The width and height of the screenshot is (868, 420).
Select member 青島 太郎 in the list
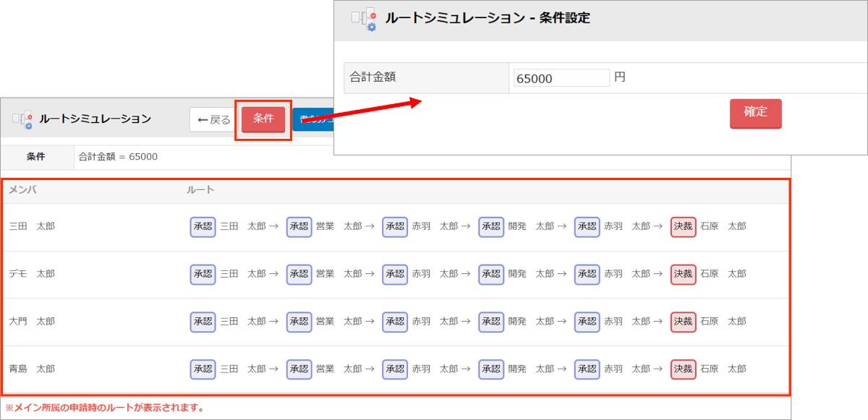(32, 369)
